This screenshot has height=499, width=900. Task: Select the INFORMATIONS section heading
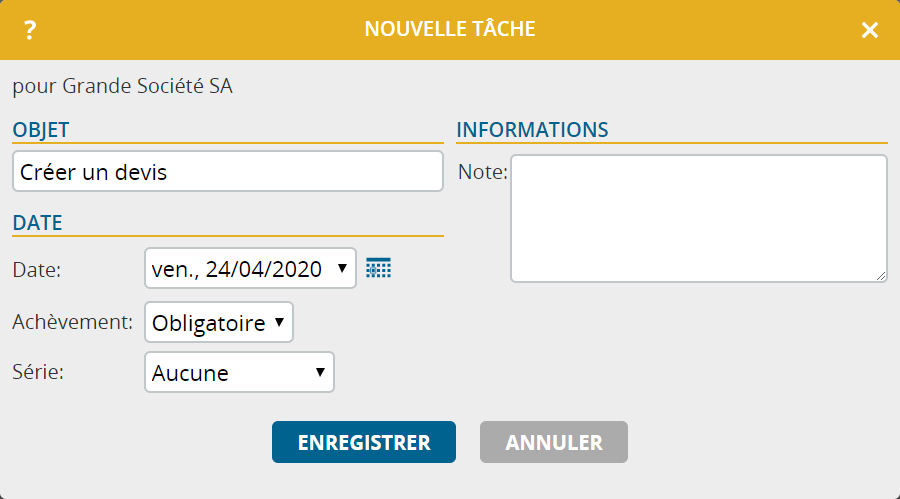pyautogui.click(x=532, y=130)
